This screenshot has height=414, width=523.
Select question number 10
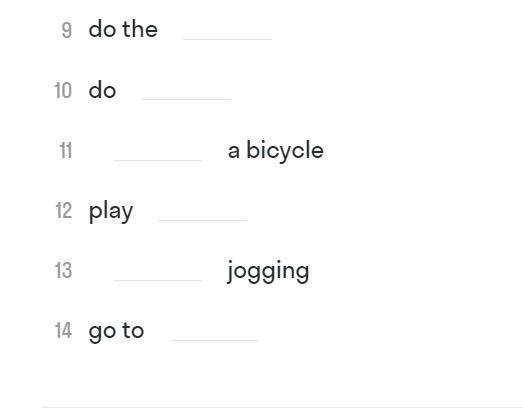(63, 90)
